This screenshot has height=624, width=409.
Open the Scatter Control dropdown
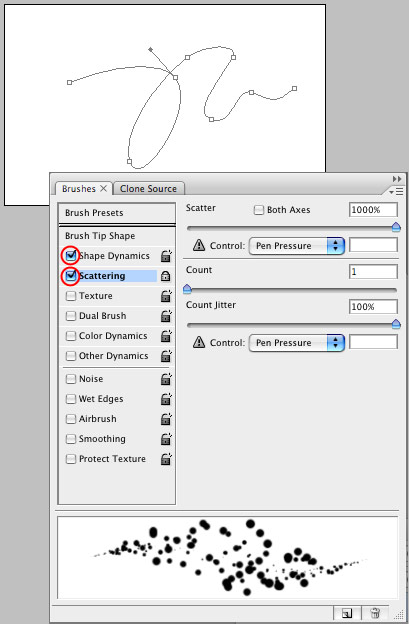(x=296, y=246)
